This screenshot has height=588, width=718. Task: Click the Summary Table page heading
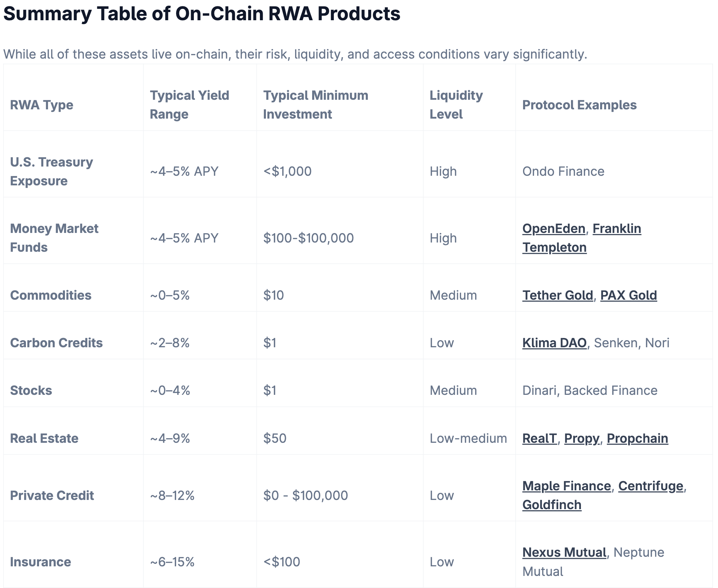click(202, 14)
